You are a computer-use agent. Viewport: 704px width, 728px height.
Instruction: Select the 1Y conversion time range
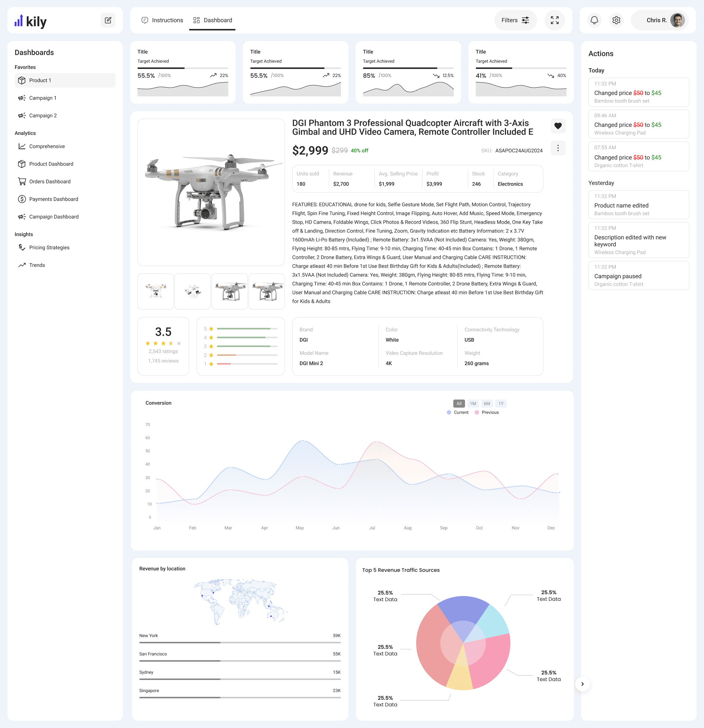500,404
